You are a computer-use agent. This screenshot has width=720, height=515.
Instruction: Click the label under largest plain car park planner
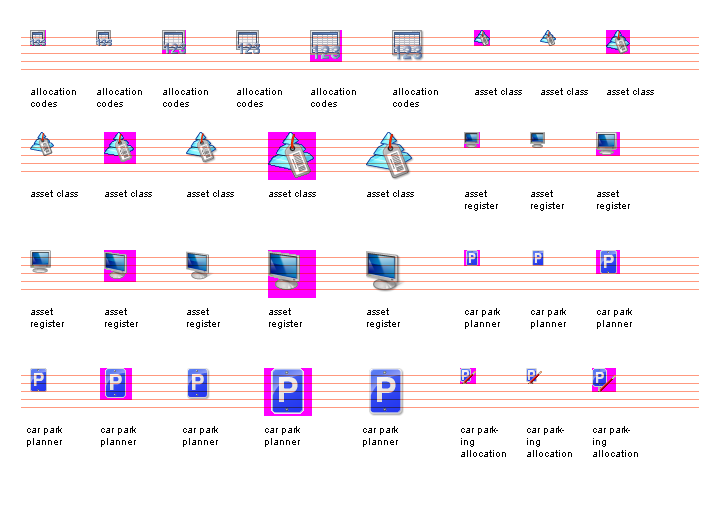tap(380, 436)
